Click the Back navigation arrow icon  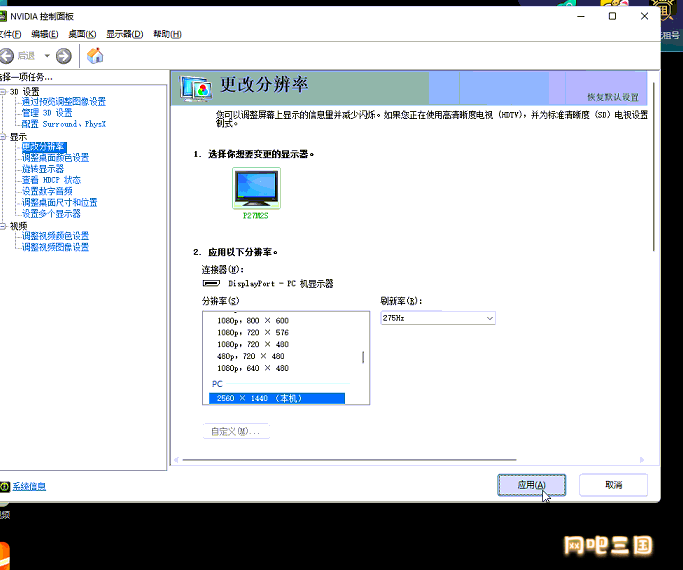coord(6,56)
